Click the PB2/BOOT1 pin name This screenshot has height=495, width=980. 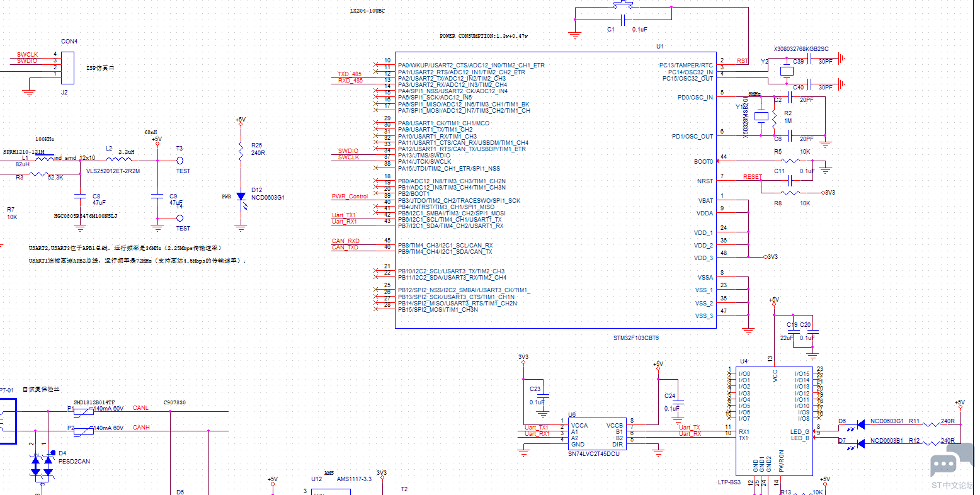coord(414,194)
